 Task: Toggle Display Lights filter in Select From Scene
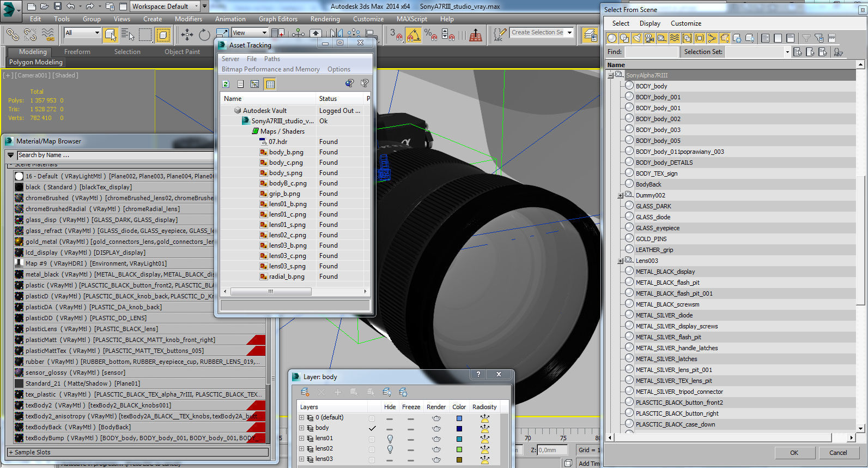(637, 38)
